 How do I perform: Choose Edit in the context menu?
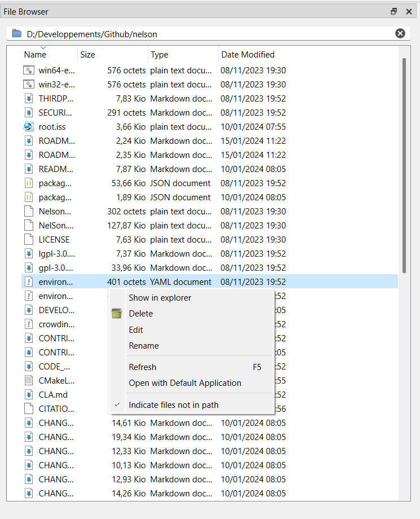[136, 330]
